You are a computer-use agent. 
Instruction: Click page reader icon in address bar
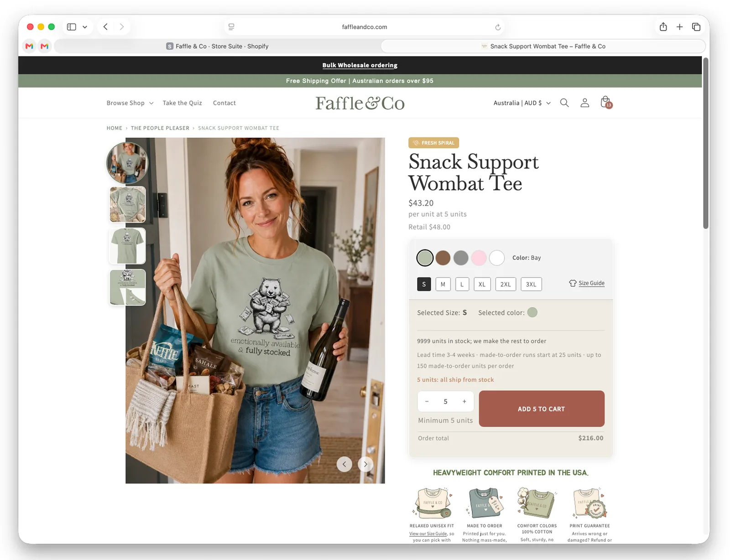tap(231, 27)
